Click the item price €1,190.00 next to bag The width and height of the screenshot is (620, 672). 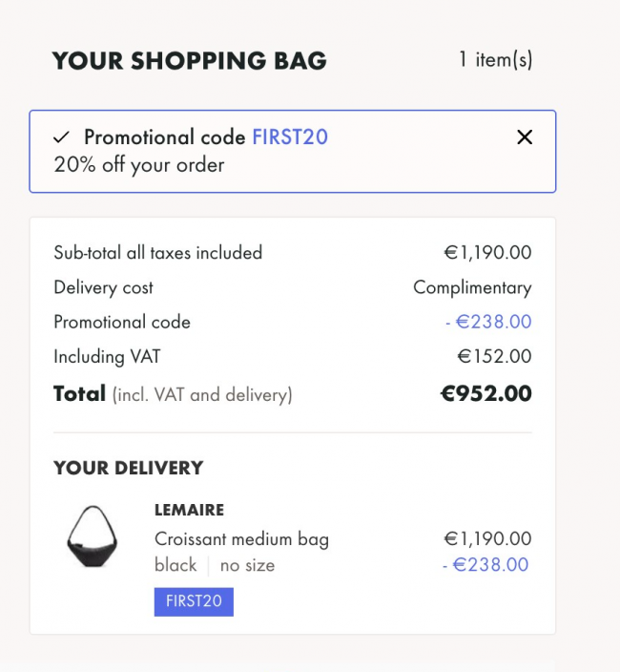point(487,538)
